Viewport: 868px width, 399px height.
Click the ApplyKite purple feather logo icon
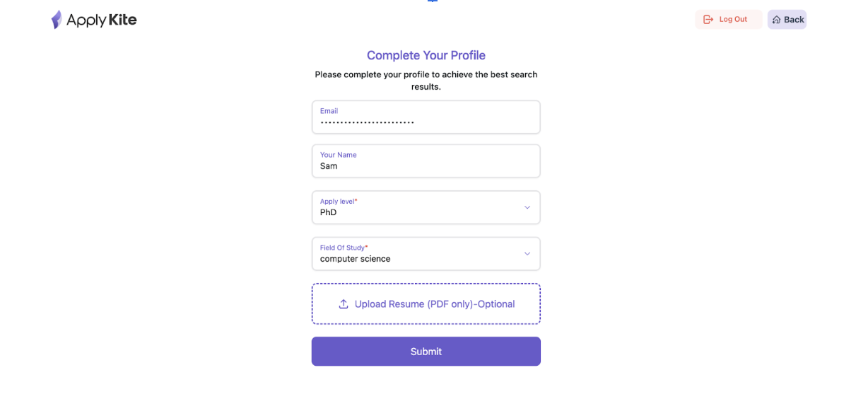click(57, 20)
